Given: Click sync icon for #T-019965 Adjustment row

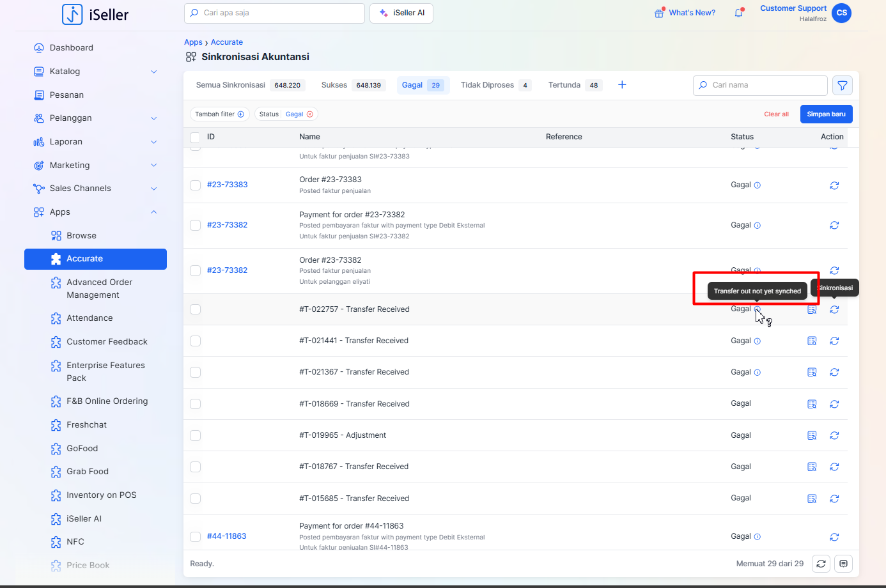Looking at the screenshot, I should coord(834,435).
